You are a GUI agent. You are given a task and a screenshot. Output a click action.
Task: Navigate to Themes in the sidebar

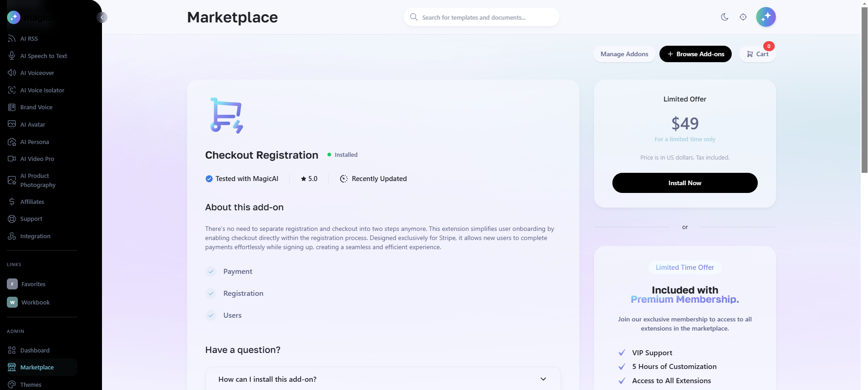(x=31, y=385)
